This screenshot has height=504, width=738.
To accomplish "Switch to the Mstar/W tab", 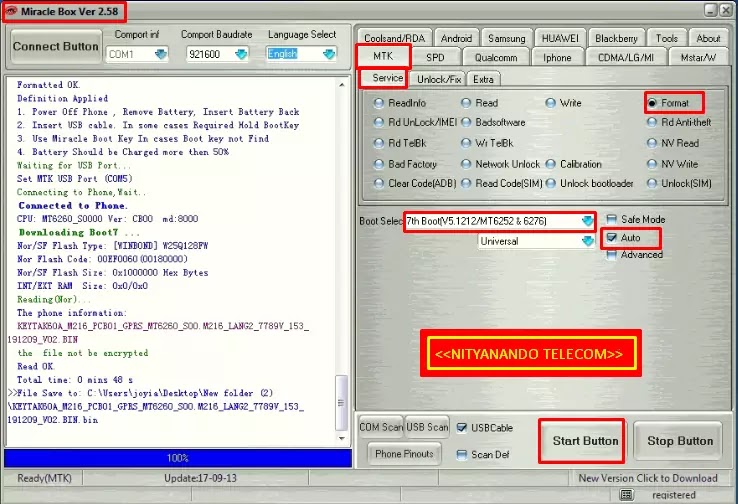I will tap(698, 57).
